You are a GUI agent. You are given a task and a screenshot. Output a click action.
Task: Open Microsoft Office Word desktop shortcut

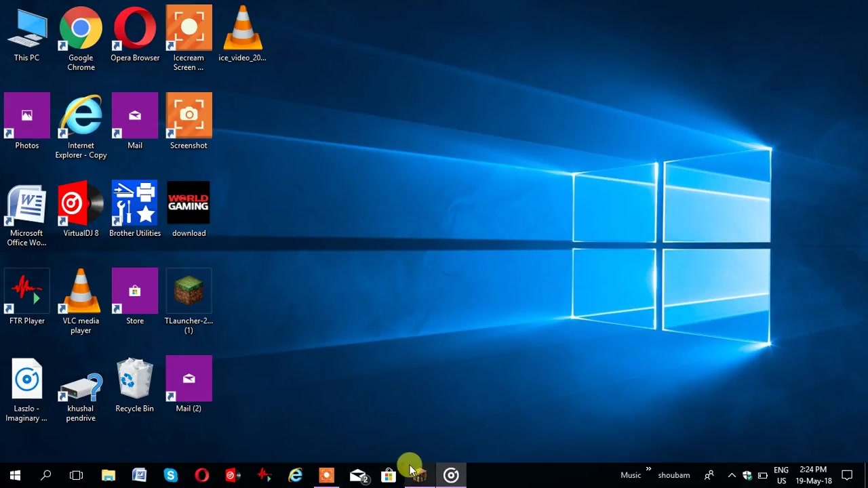click(27, 214)
